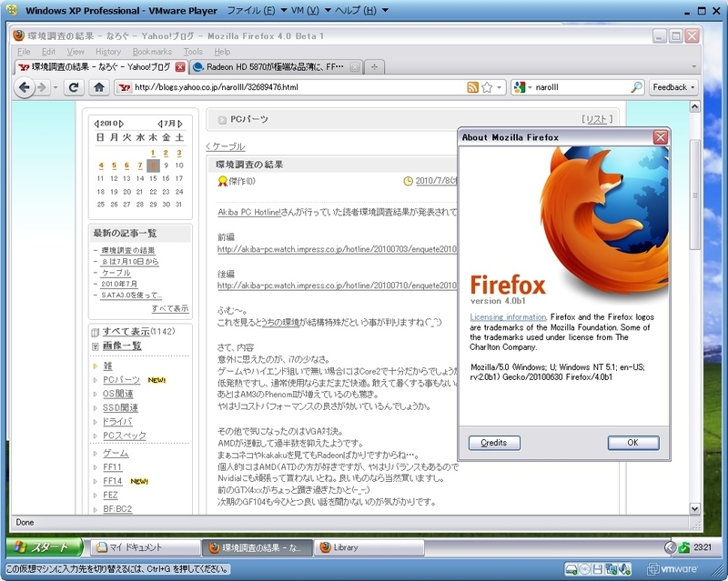Open the Tools menu
The width and height of the screenshot is (728, 581).
tap(193, 52)
